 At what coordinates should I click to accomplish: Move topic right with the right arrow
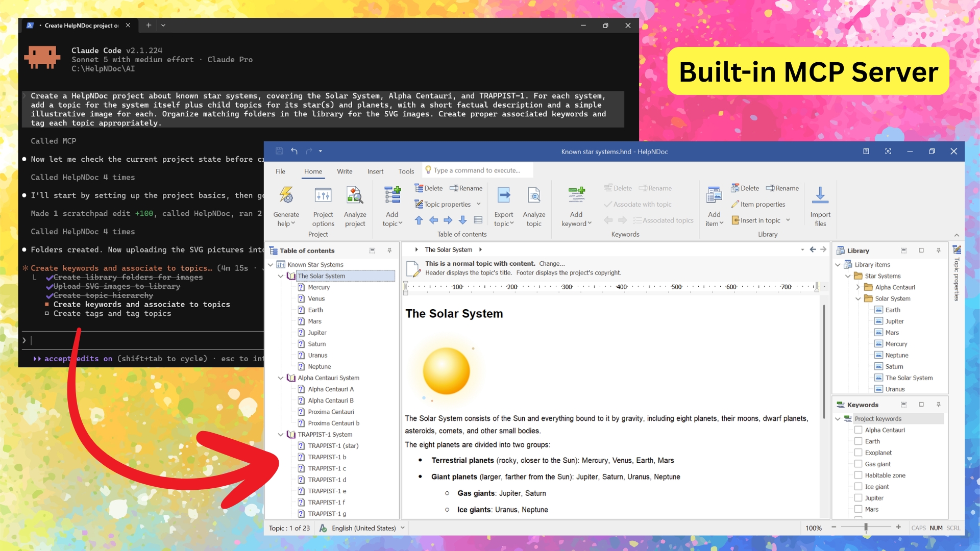(448, 220)
